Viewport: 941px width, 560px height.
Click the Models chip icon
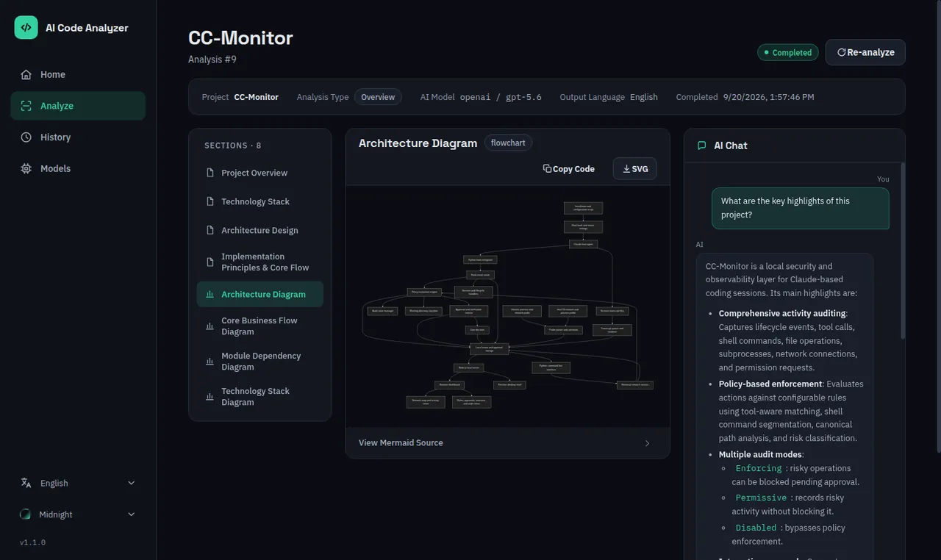tap(26, 168)
